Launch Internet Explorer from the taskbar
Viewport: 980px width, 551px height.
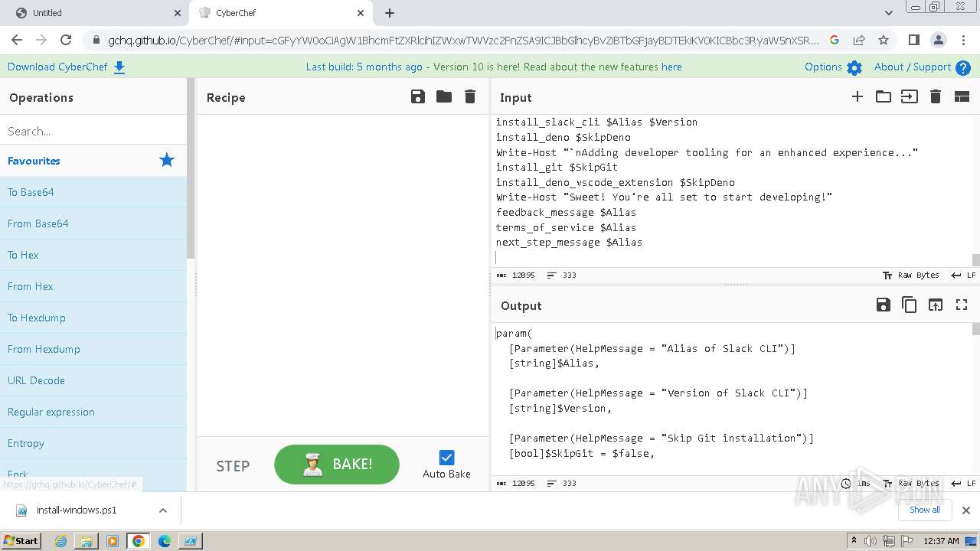(60, 541)
